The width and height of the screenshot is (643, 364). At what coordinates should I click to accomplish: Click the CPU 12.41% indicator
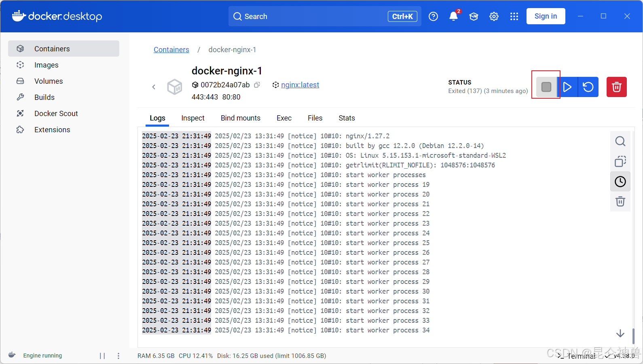(196, 356)
